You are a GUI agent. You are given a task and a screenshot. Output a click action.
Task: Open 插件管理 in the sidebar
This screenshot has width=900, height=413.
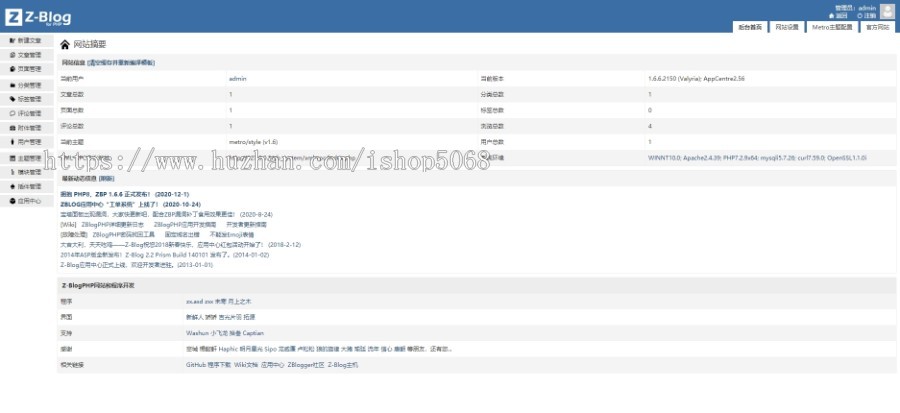pyautogui.click(x=25, y=186)
